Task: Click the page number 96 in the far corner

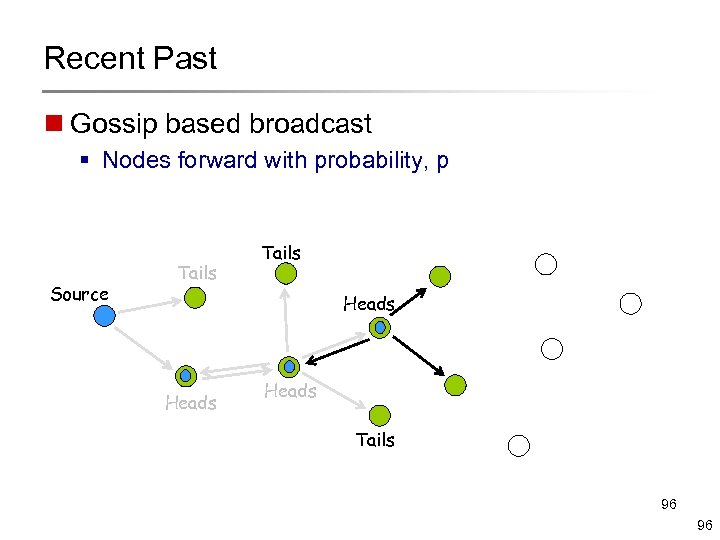Action: 704,525
